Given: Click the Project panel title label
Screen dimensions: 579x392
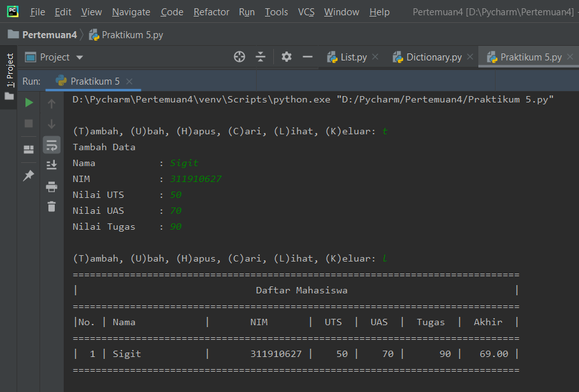Looking at the screenshot, I should tap(55, 57).
